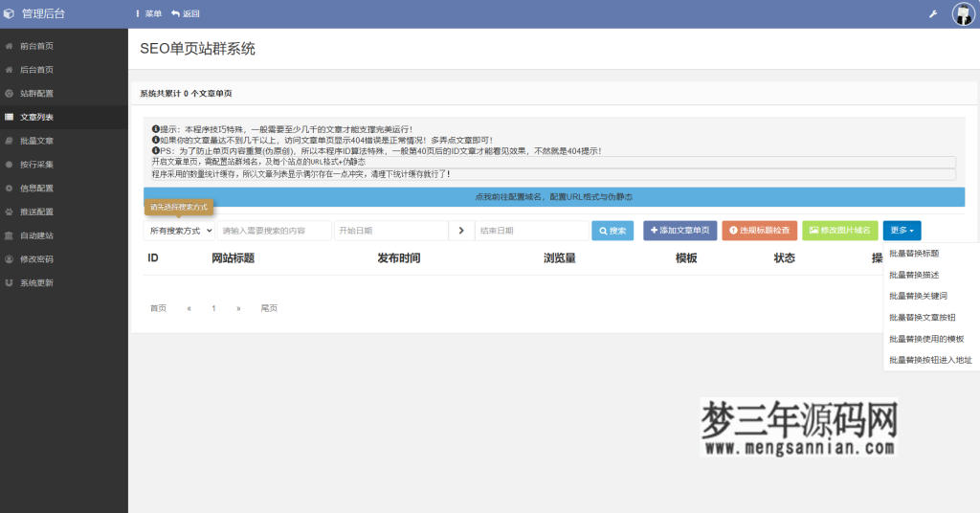980x513 pixels.
Task: Click the user icon beside 修改密码
Action: coord(9,259)
